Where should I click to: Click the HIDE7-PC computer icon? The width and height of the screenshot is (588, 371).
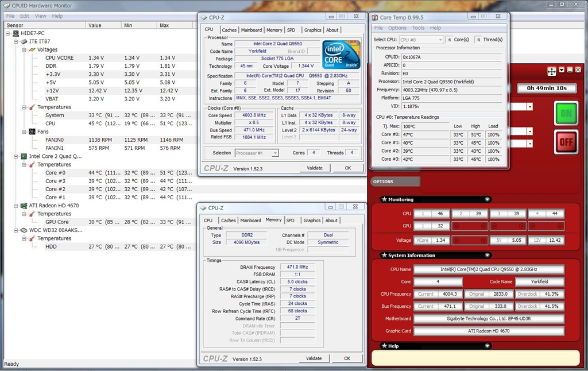coord(16,33)
